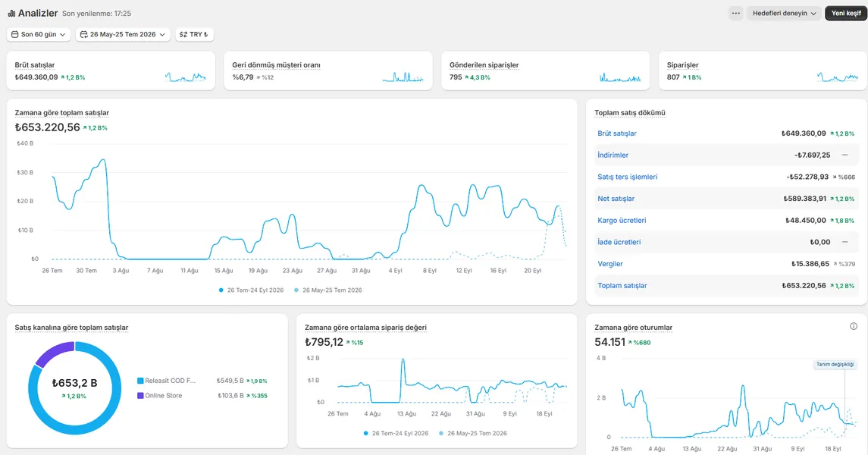Open the three-dot more options menu
Image resolution: width=868 pixels, height=455 pixels.
735,14
